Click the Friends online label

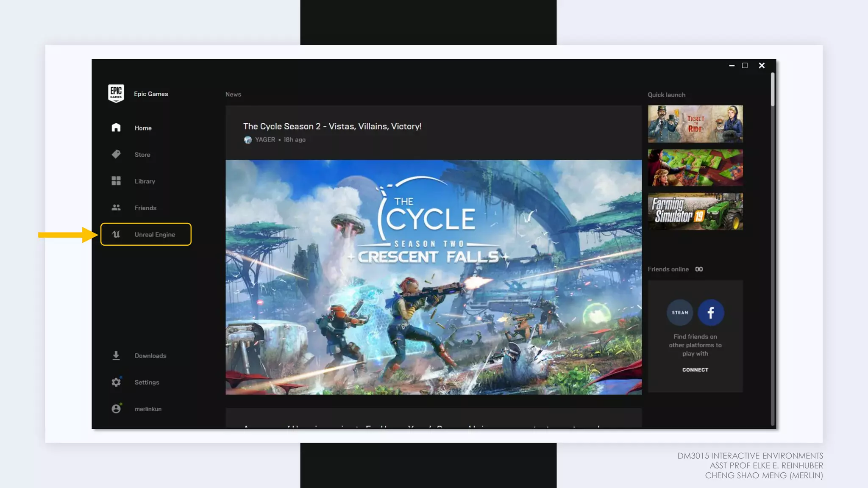pyautogui.click(x=668, y=269)
